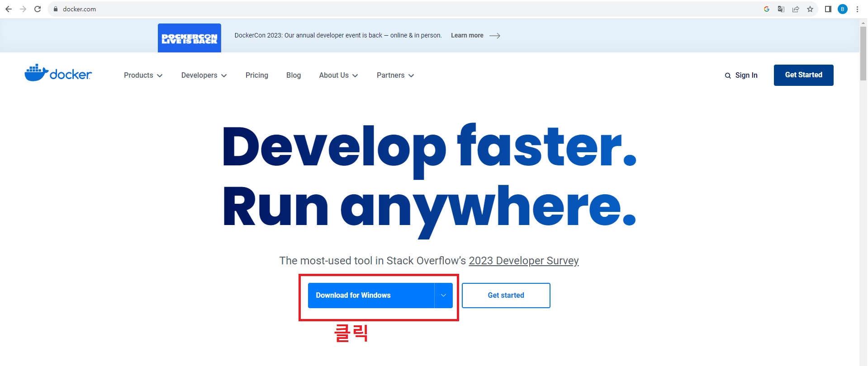
Task: Click the dark blue Get Started button
Action: [804, 75]
